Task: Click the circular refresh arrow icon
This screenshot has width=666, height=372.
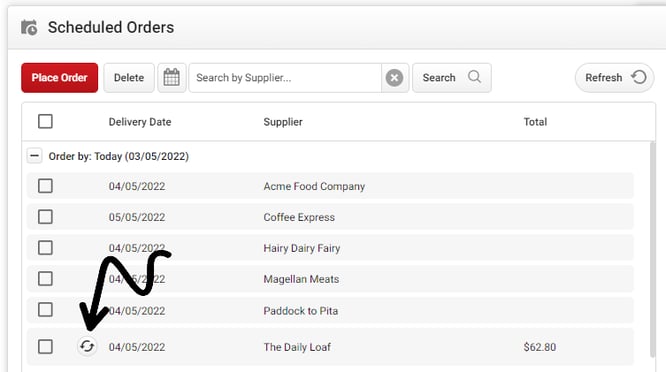Action: coord(639,77)
